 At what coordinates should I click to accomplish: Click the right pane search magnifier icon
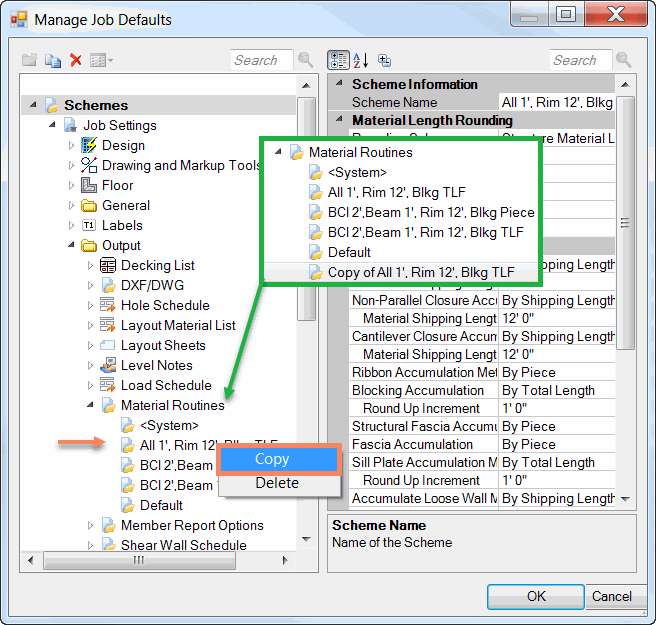[x=623, y=60]
